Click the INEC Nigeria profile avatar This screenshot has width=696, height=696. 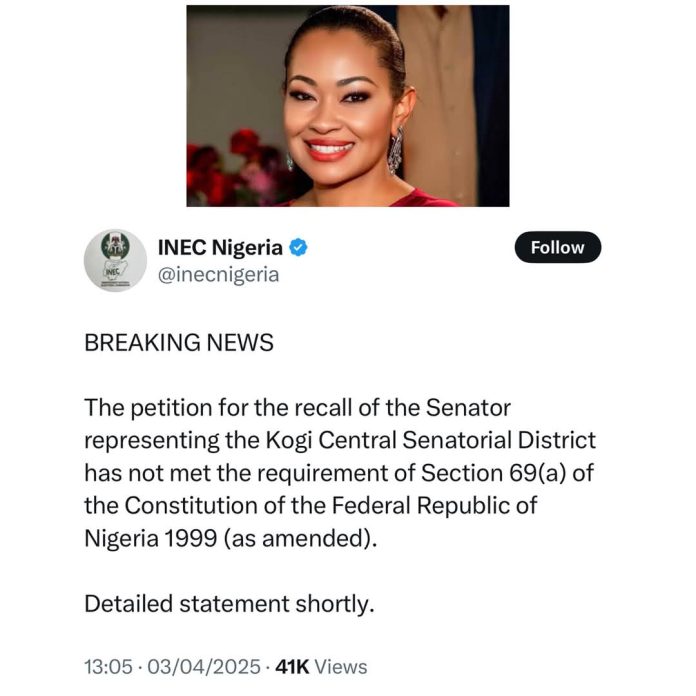coord(115,260)
